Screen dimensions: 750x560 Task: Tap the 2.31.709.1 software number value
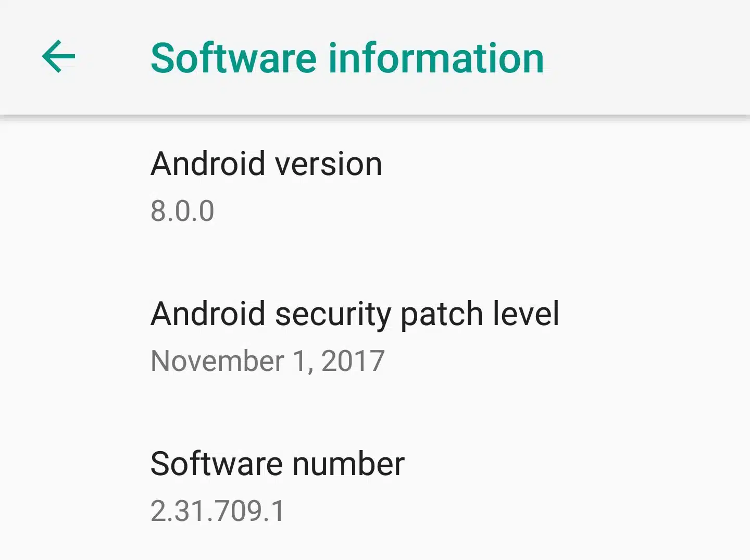(218, 511)
